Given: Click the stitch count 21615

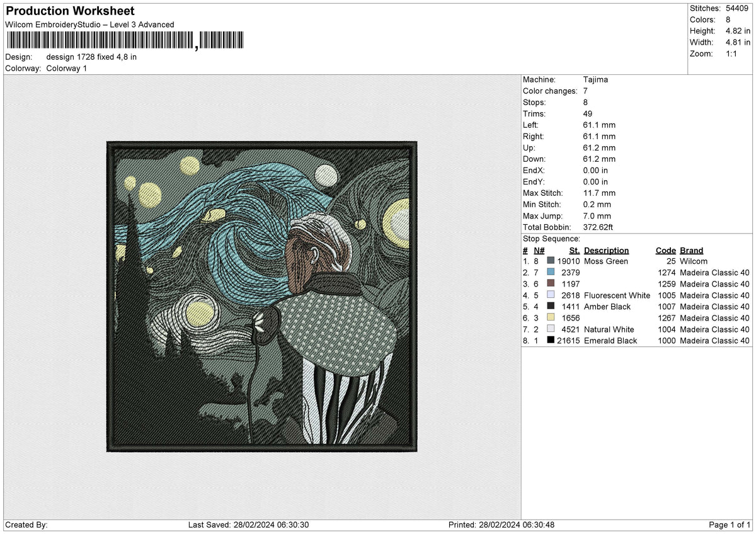Looking at the screenshot, I should 568,341.
